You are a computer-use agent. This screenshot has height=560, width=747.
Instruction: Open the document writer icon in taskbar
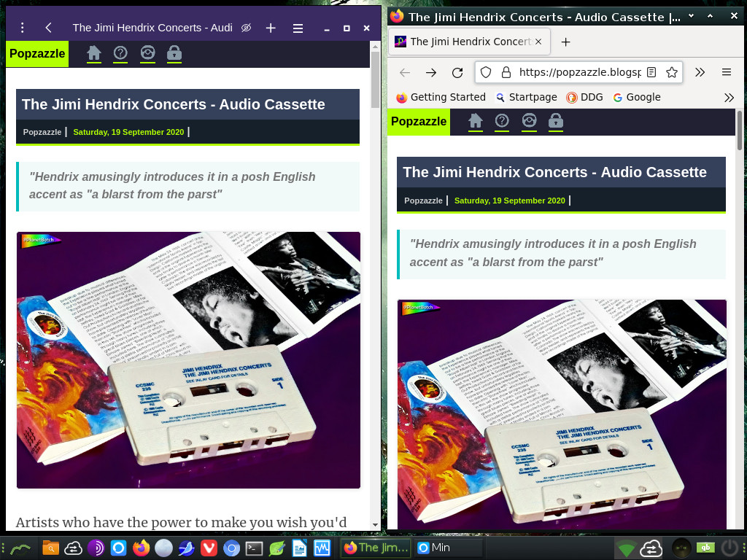click(x=299, y=548)
